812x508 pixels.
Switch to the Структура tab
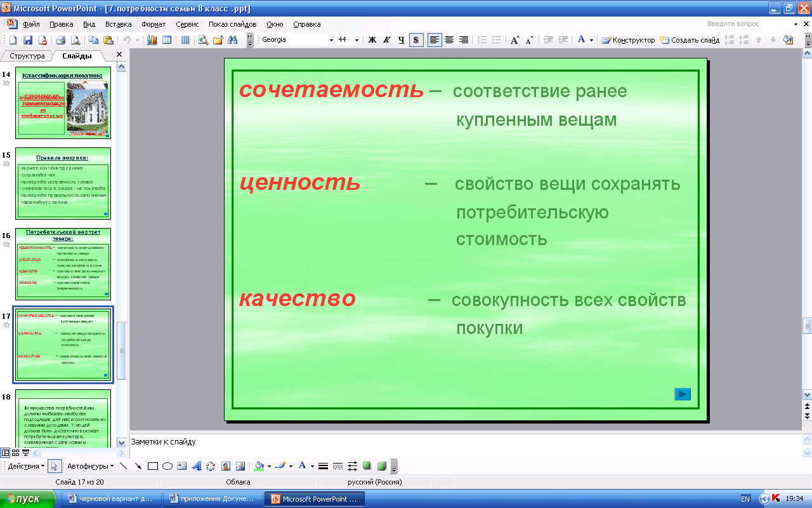[x=27, y=56]
